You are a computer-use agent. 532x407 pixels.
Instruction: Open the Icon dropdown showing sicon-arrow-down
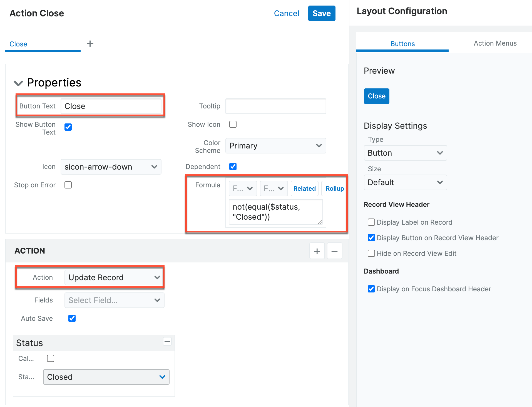coord(111,167)
